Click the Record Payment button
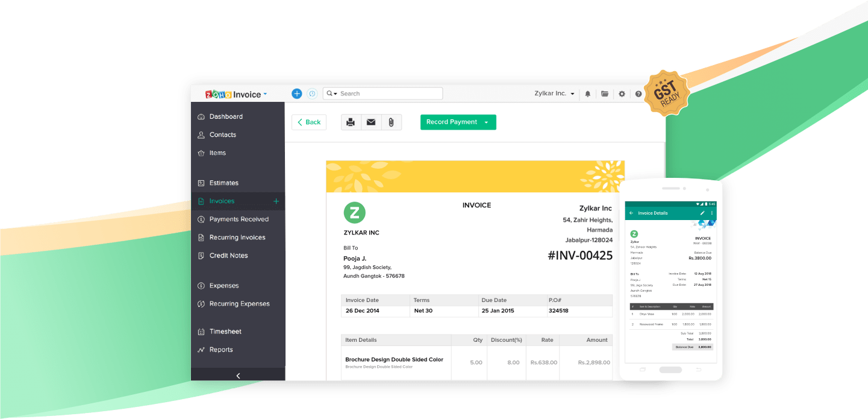 coord(458,122)
